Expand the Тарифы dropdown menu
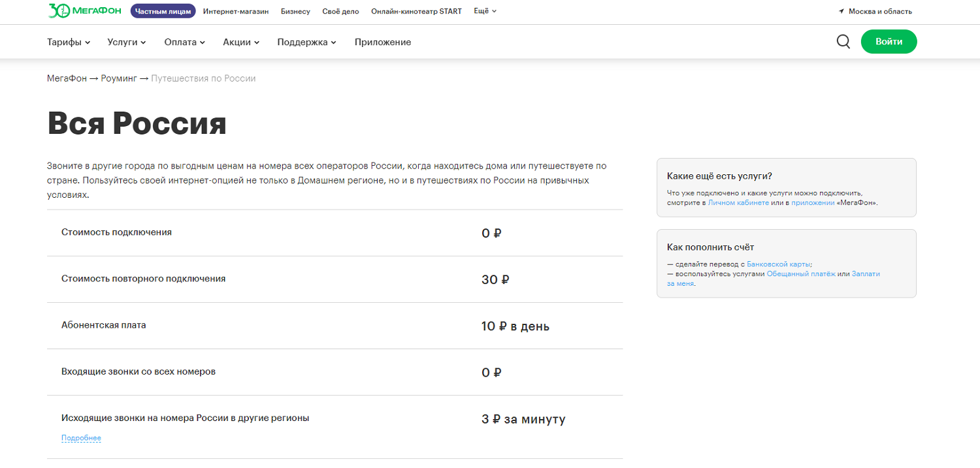The height and width of the screenshot is (468, 980). (69, 42)
